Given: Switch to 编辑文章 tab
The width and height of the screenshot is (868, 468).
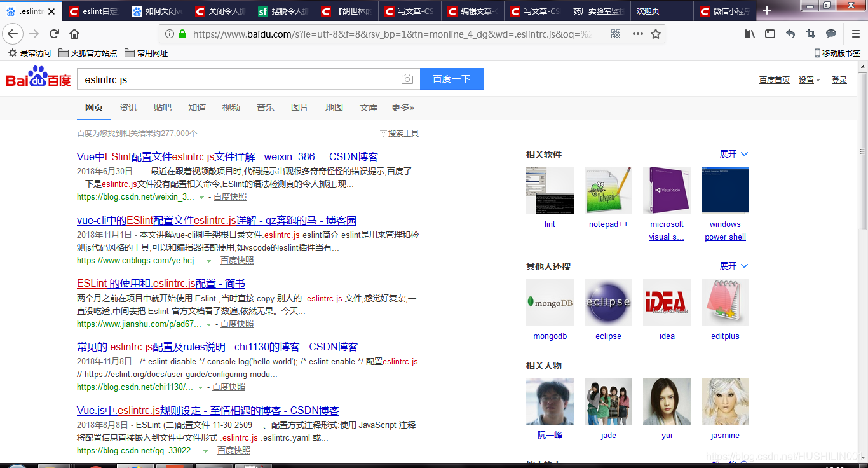Looking at the screenshot, I should pyautogui.click(x=473, y=11).
